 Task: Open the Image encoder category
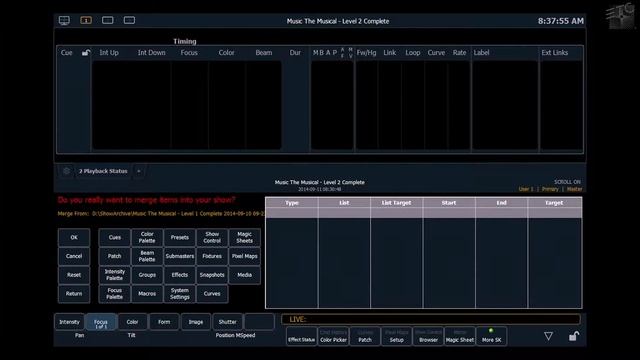196,322
